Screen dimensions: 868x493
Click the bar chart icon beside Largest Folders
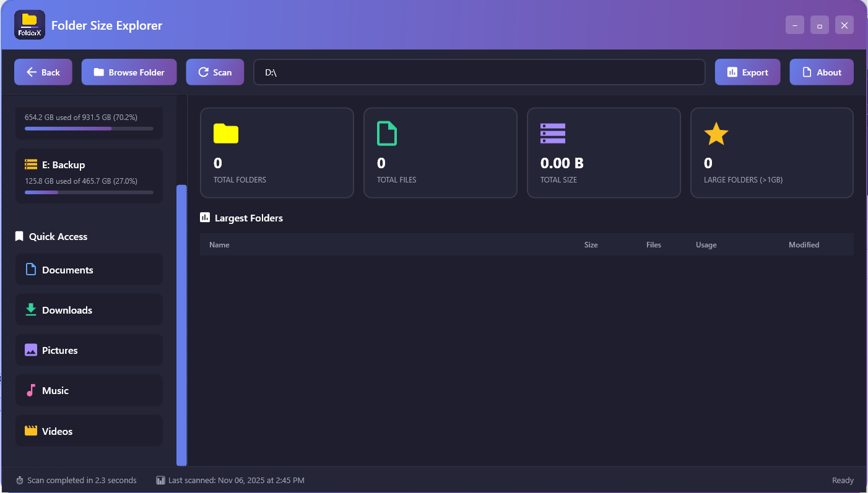tap(204, 217)
